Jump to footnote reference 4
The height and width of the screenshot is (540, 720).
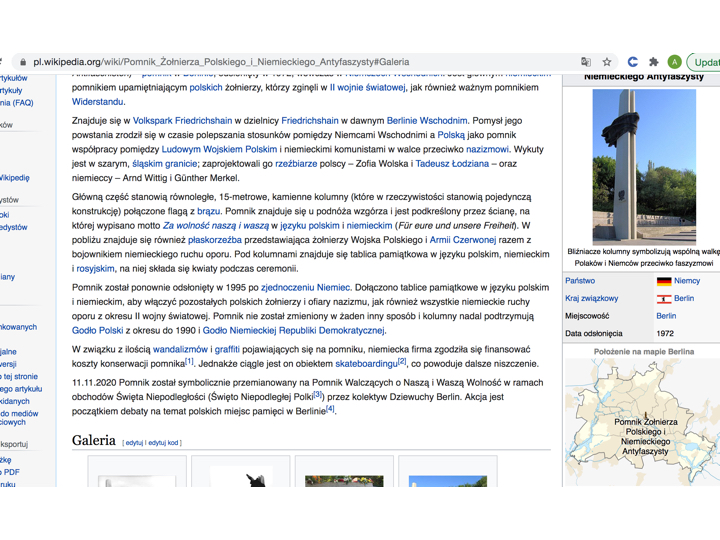330,409
